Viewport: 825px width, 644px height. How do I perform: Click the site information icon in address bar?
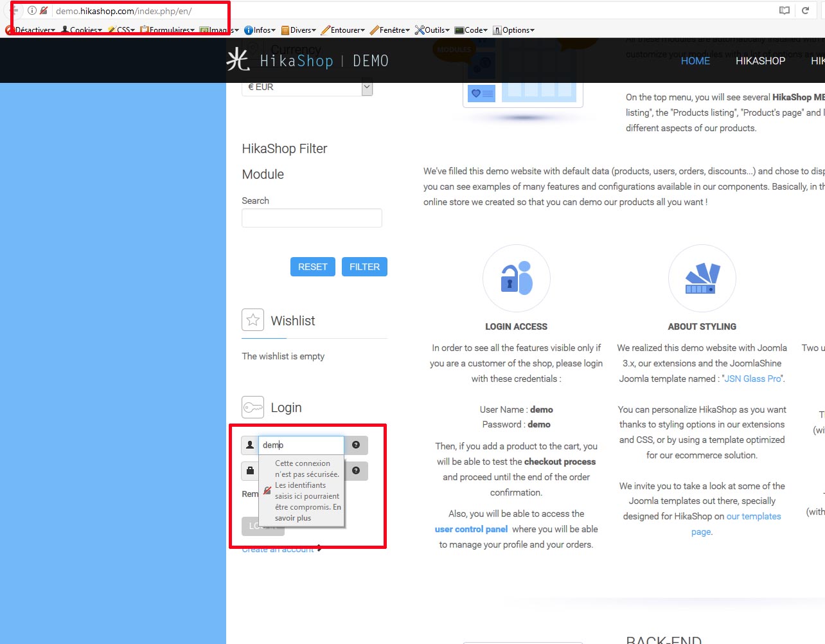32,10
